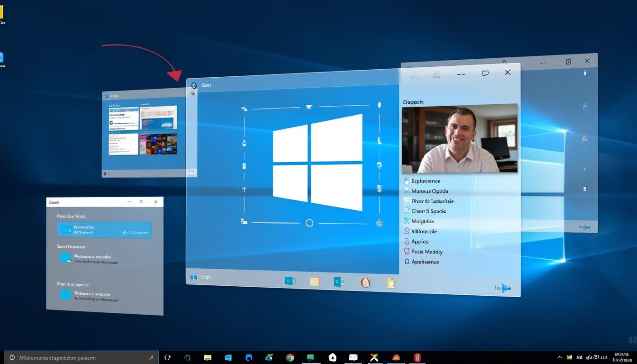Select the highlighted blue folder row in the 'Geek' window
This screenshot has width=637, height=364.
pos(104,229)
